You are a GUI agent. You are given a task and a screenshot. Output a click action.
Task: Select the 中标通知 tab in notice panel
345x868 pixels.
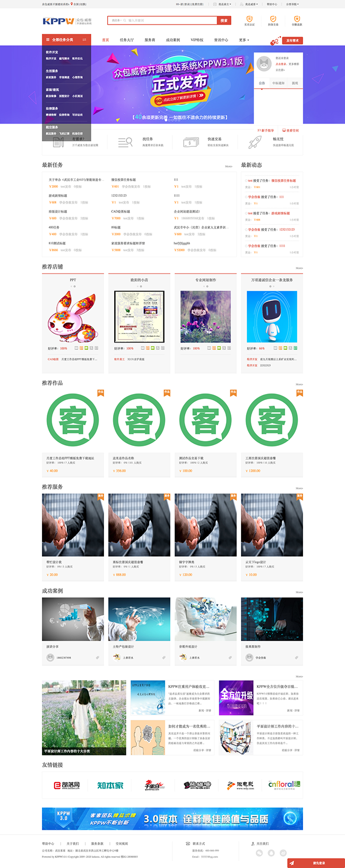coord(278,83)
